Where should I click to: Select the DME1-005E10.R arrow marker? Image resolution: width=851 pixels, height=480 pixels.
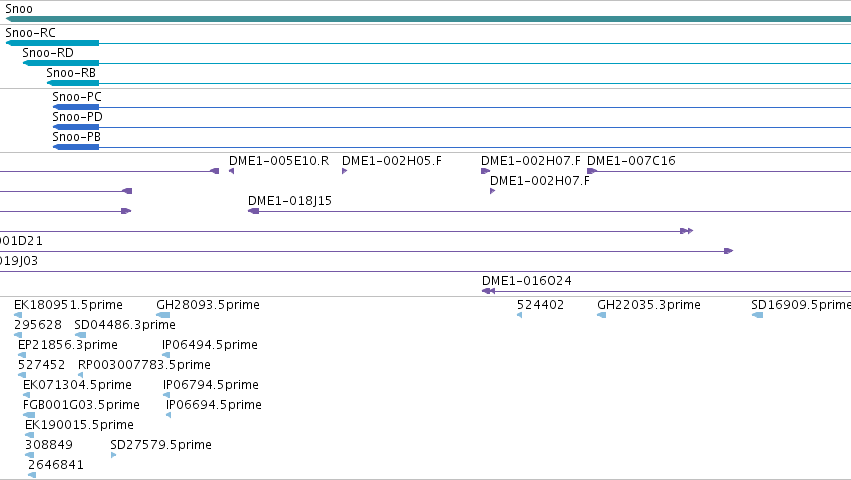coord(231,171)
